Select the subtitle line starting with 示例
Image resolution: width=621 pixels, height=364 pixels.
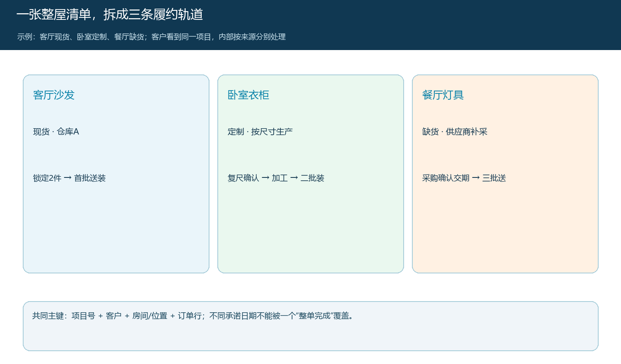151,37
